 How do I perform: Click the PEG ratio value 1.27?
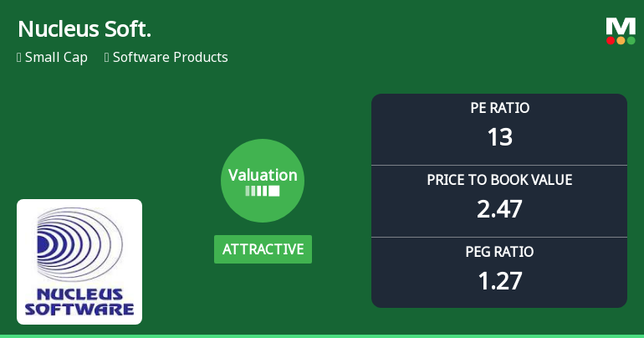pos(499,280)
